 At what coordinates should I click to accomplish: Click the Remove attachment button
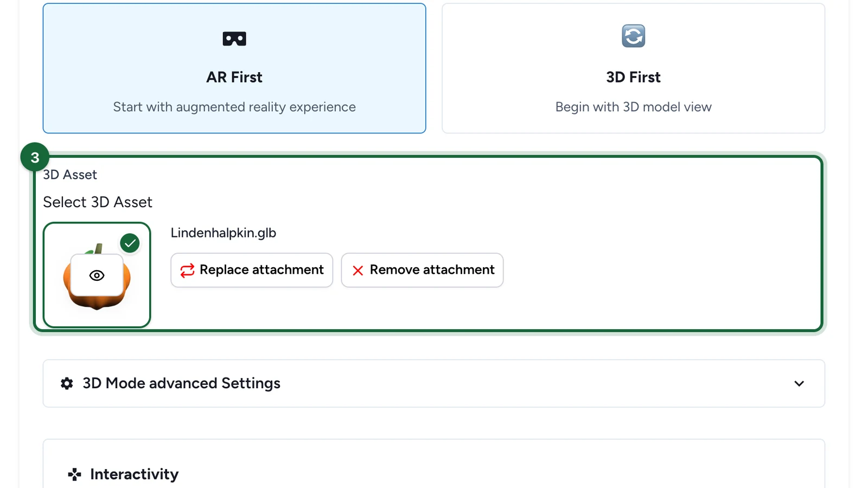tap(422, 270)
